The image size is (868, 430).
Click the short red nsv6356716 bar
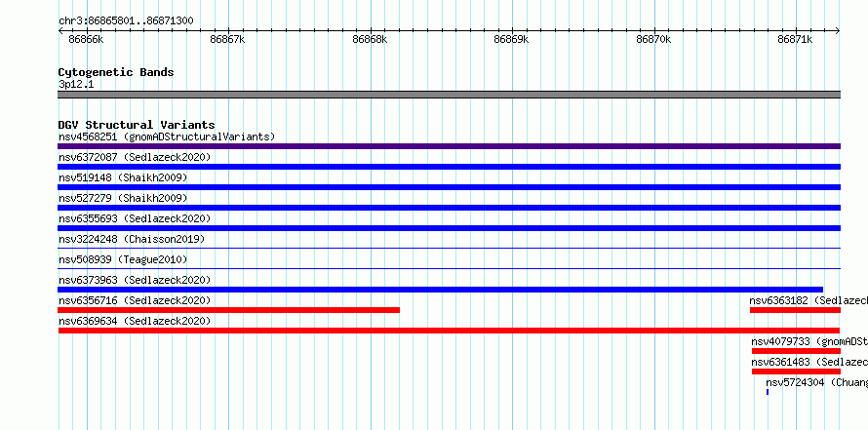[x=228, y=310]
